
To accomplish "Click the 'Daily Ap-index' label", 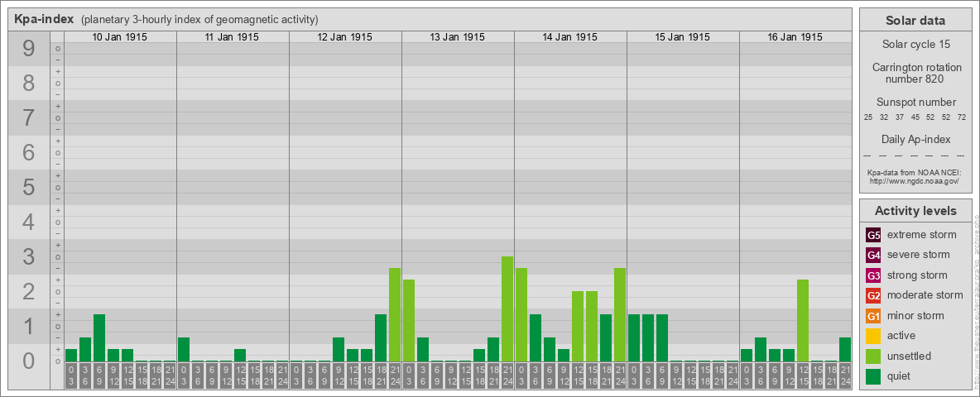I will [x=915, y=139].
